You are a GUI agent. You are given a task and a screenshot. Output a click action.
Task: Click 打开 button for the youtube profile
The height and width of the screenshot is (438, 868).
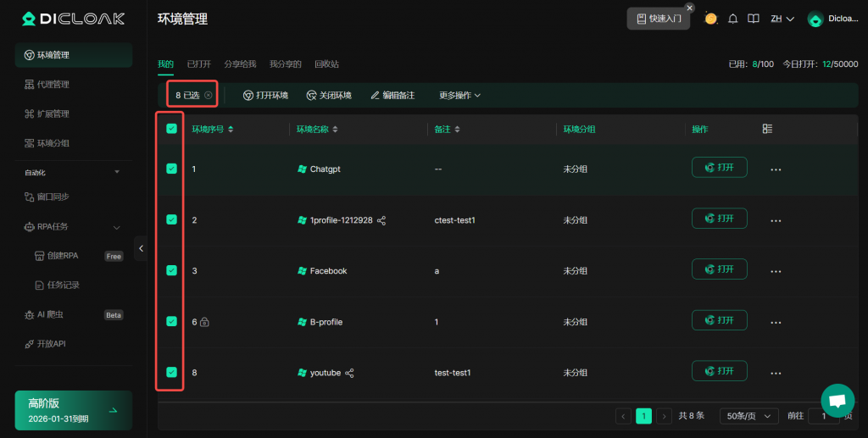(x=719, y=371)
